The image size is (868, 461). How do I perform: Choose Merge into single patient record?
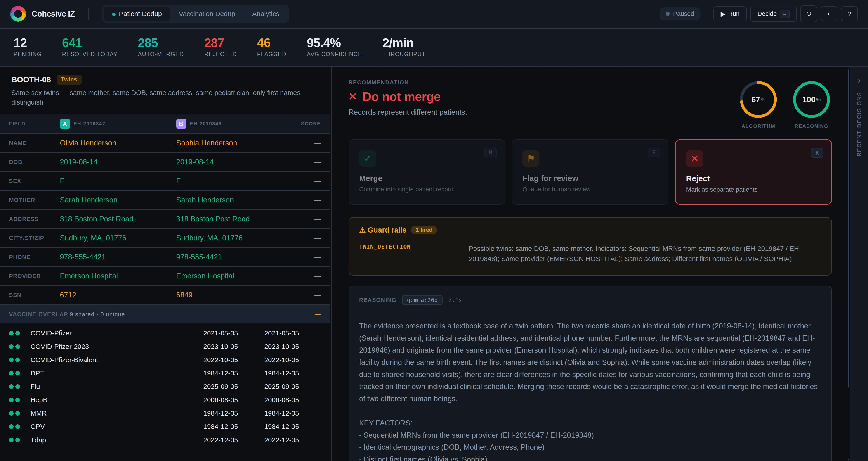click(x=427, y=172)
